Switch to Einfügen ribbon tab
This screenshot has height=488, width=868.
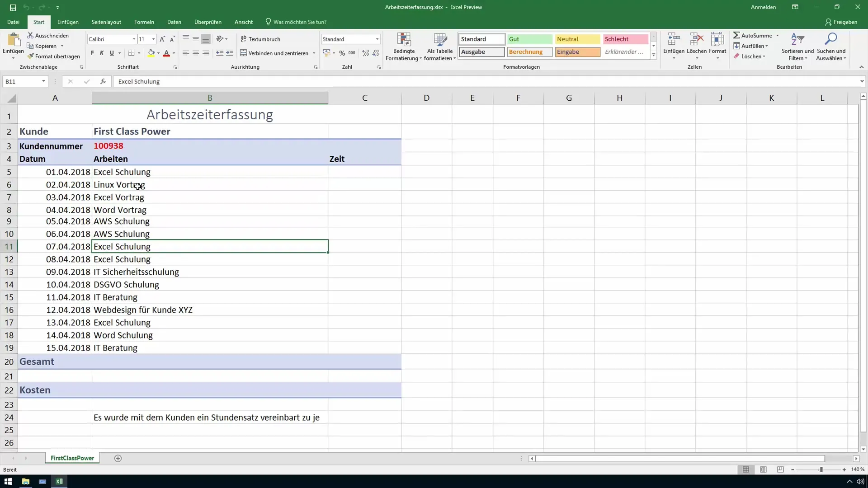[68, 22]
